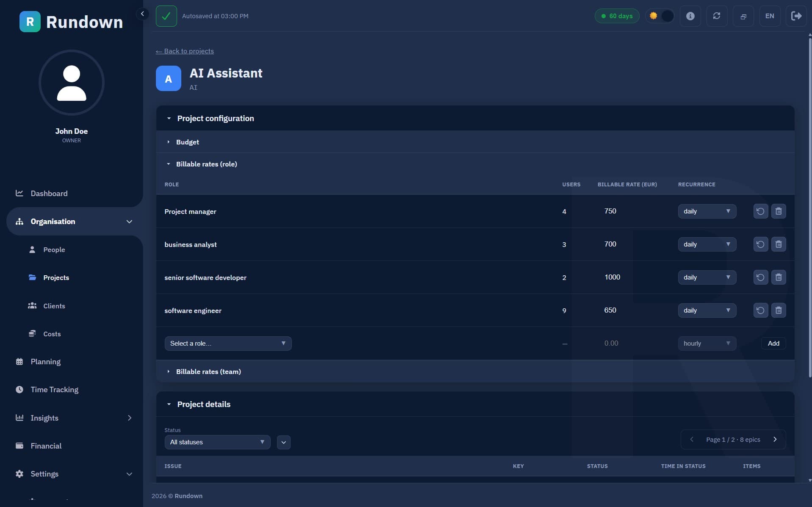Viewport: 812px width, 507px height.
Task: Open the hourly recurrence dropdown in new row
Action: coord(707,344)
